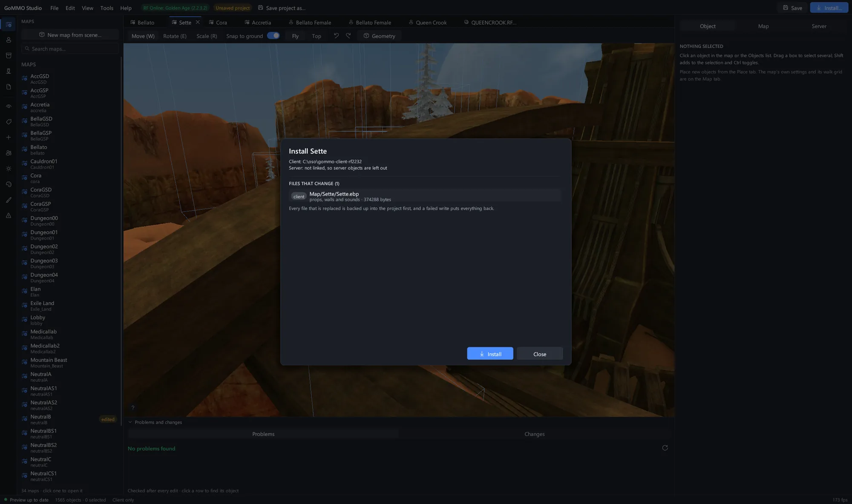Click the plus sidebar icon

click(x=9, y=137)
